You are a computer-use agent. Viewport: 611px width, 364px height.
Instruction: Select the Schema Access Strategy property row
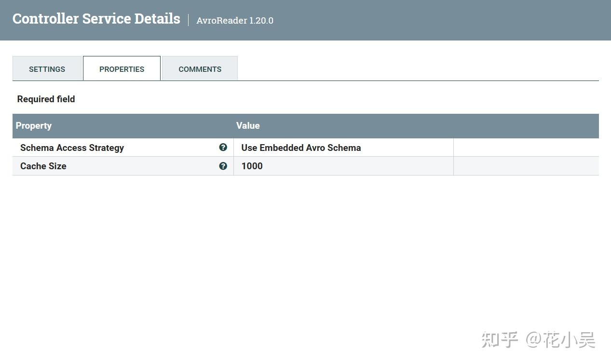[x=121, y=148]
